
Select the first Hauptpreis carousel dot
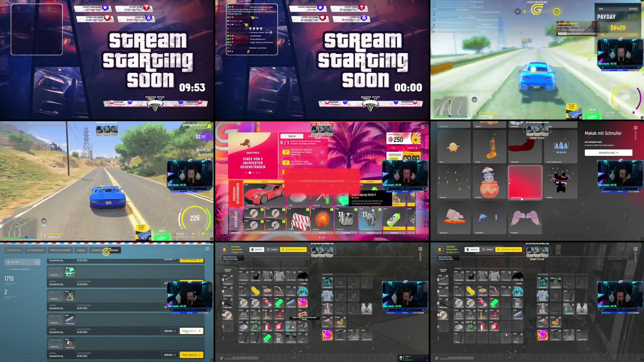coord(246,173)
